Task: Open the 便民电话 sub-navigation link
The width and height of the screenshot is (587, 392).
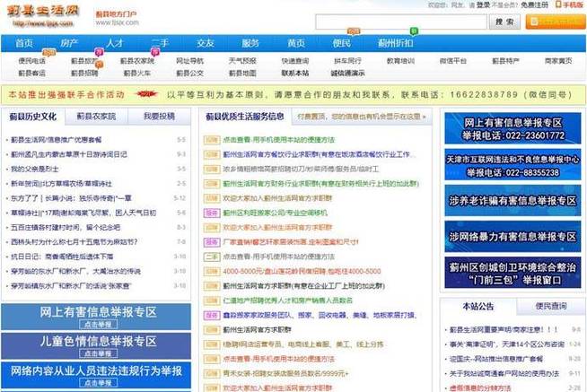Action: [x=31, y=61]
